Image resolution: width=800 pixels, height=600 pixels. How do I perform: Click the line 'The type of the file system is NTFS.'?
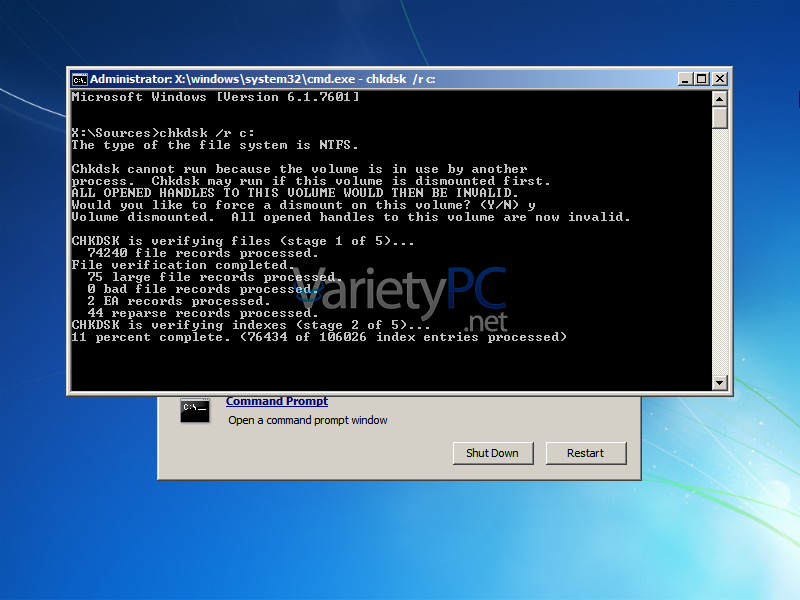click(215, 145)
